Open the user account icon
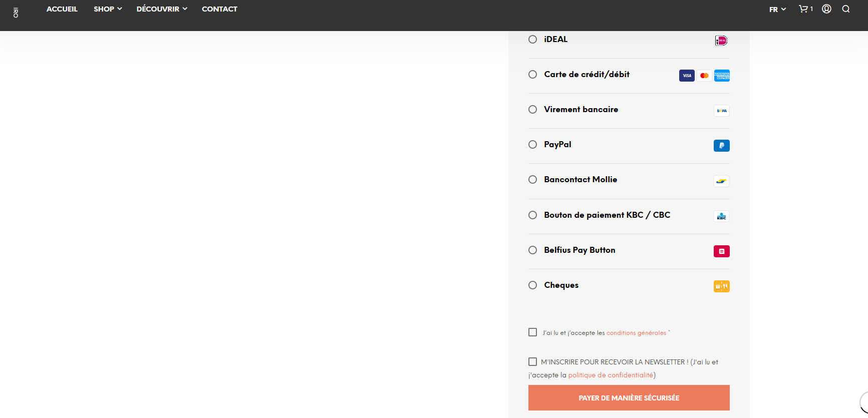The image size is (868, 418). tap(826, 9)
